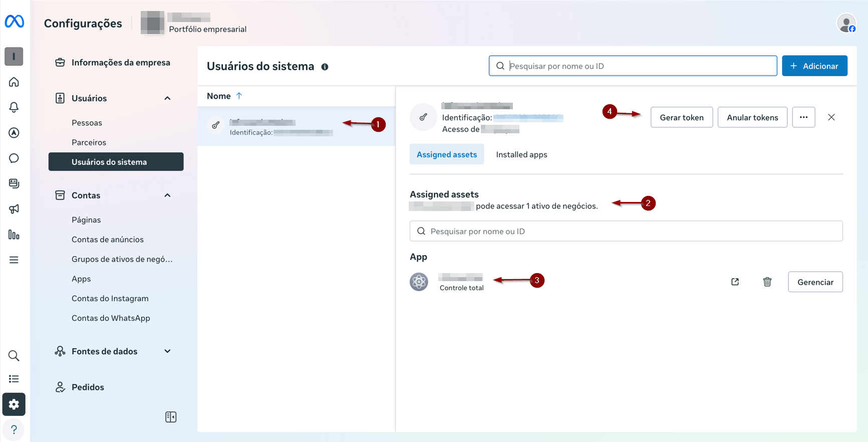Focus the assigned assets search field
The width and height of the screenshot is (868, 442).
(x=626, y=232)
